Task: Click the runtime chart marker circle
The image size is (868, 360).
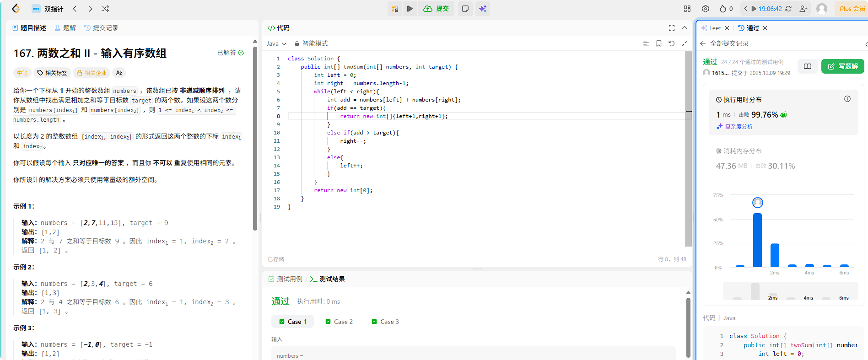Action: click(758, 203)
